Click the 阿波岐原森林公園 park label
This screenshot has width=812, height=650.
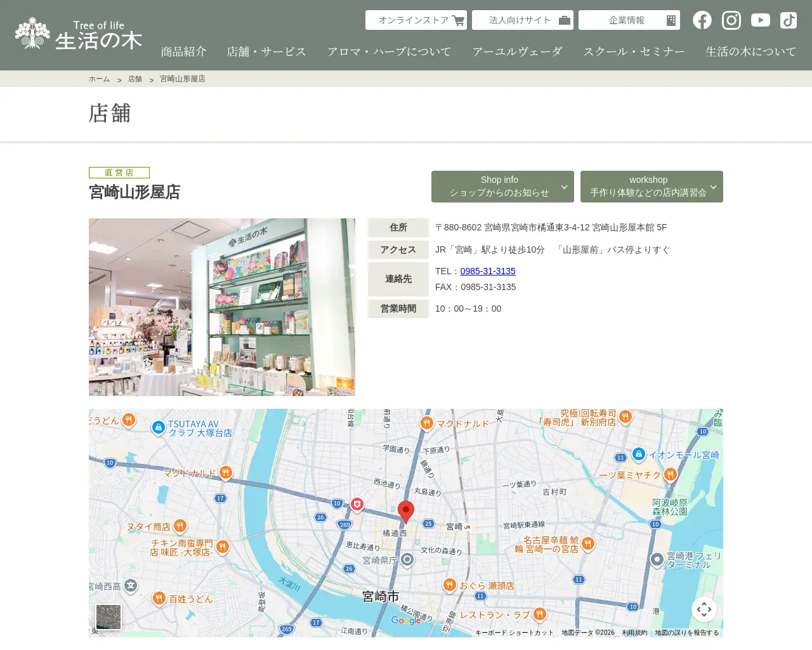[670, 507]
